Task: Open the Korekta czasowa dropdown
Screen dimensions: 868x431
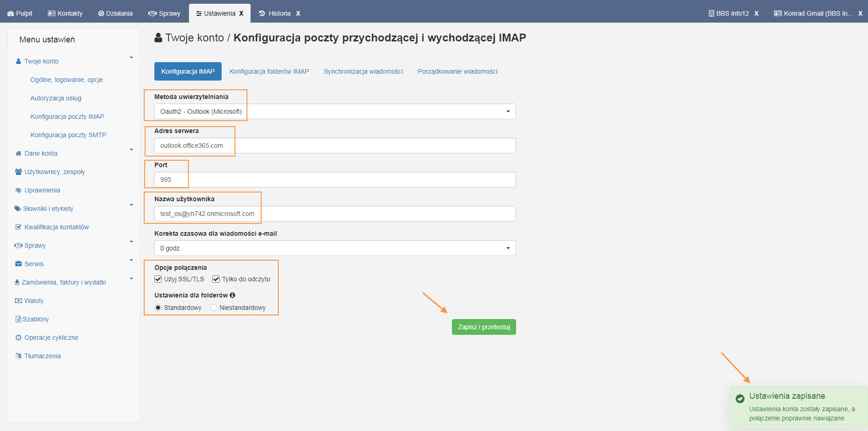Action: (x=335, y=248)
